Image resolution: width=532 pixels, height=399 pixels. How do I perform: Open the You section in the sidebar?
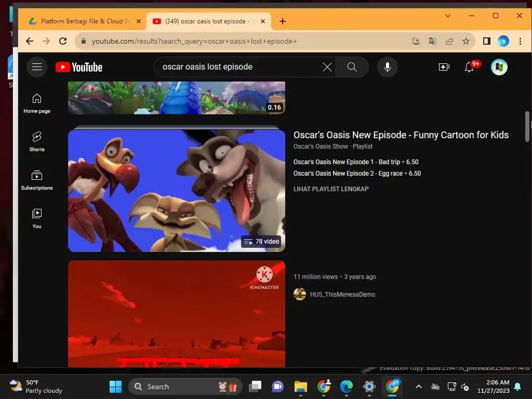pyautogui.click(x=37, y=219)
